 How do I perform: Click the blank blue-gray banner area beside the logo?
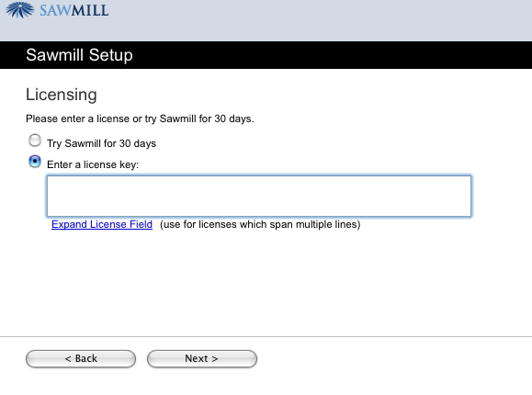[x=319, y=20]
